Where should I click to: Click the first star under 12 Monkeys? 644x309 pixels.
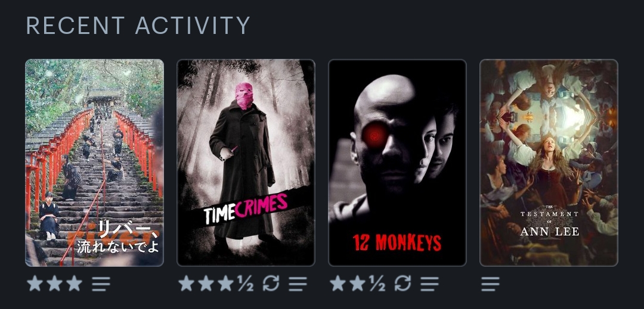coord(338,283)
